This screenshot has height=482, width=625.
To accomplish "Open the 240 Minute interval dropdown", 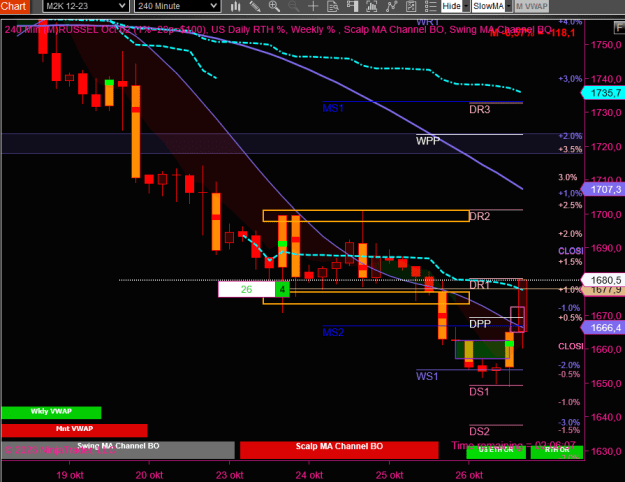I will [x=177, y=6].
